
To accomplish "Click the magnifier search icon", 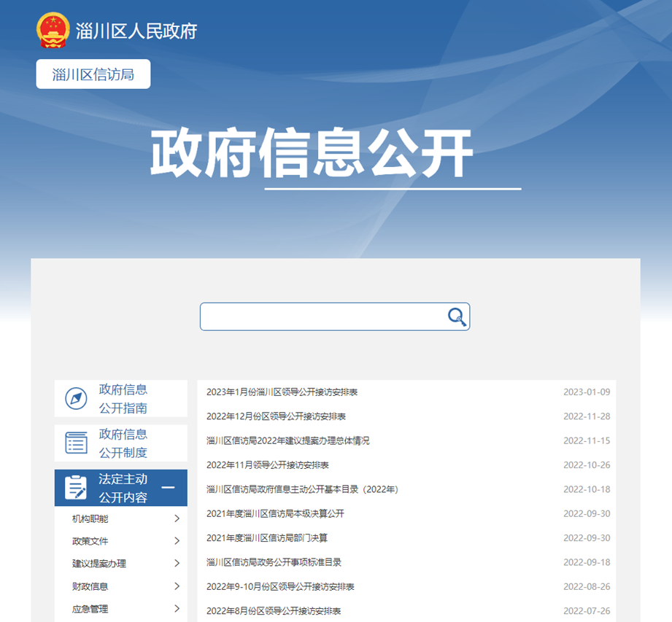I will click(x=457, y=316).
